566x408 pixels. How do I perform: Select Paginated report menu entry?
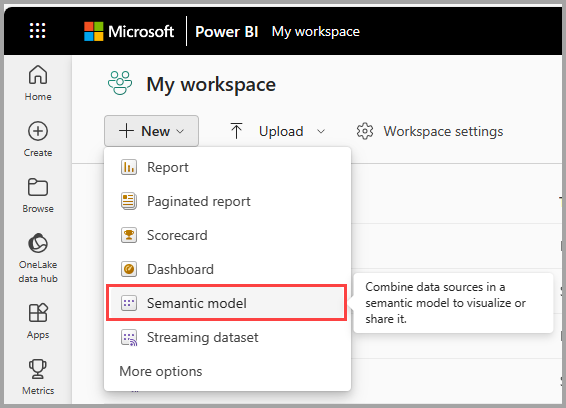click(x=227, y=201)
